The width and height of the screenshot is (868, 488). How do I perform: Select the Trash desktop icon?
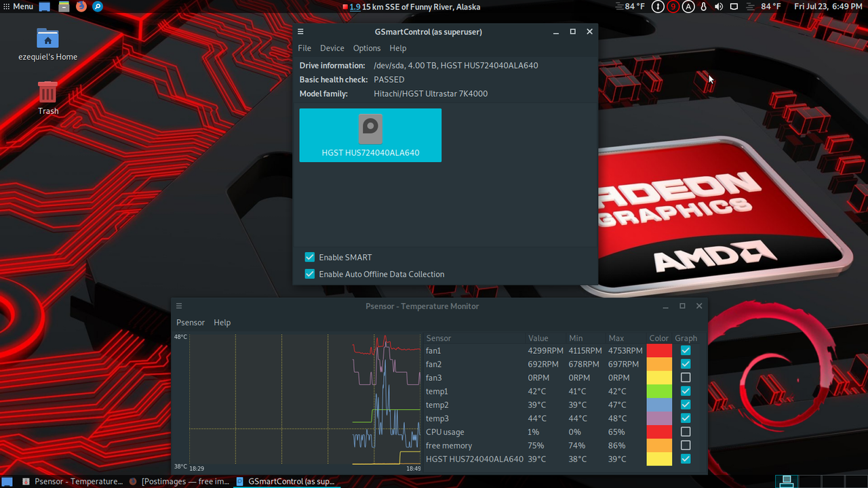click(47, 98)
